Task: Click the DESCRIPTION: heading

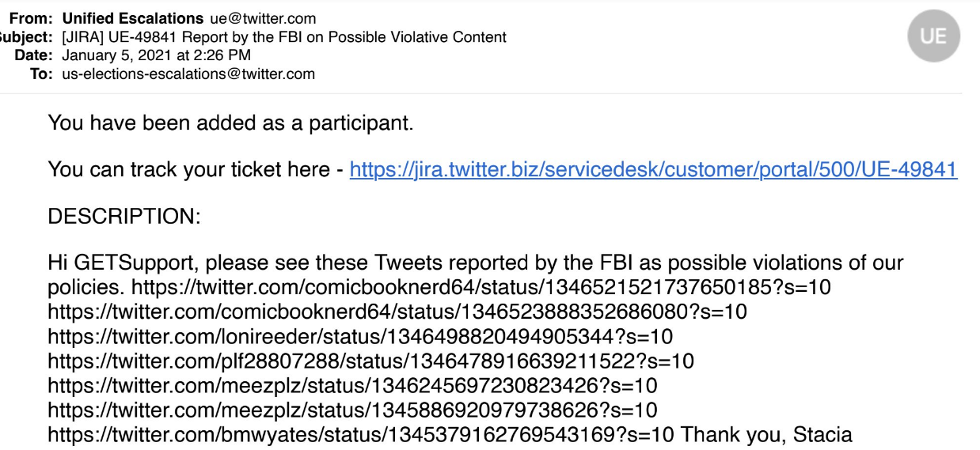Action: point(124,217)
